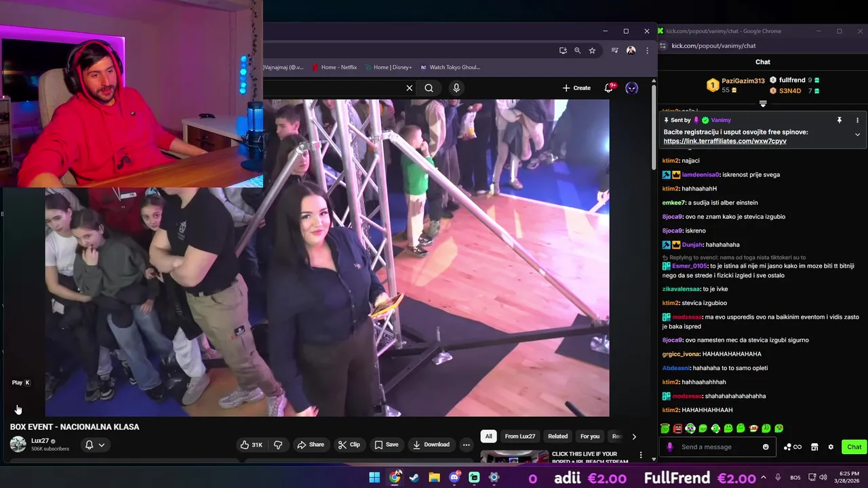
Task: Open suggested video thumbnail 'CLICK THIS LIVE'
Action: (x=514, y=457)
